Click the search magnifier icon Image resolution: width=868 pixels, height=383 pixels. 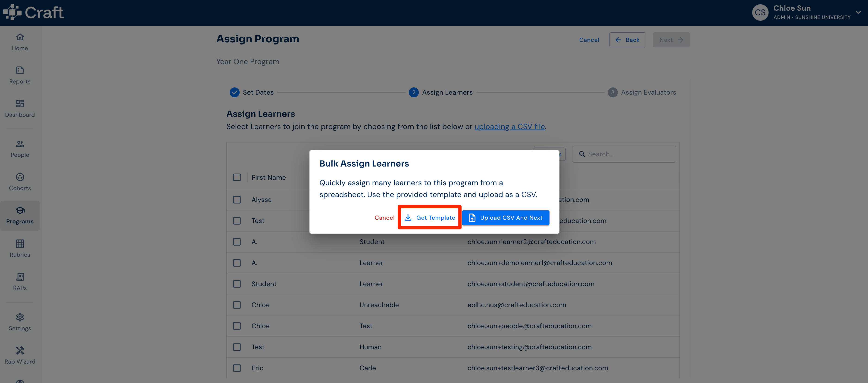(582, 154)
